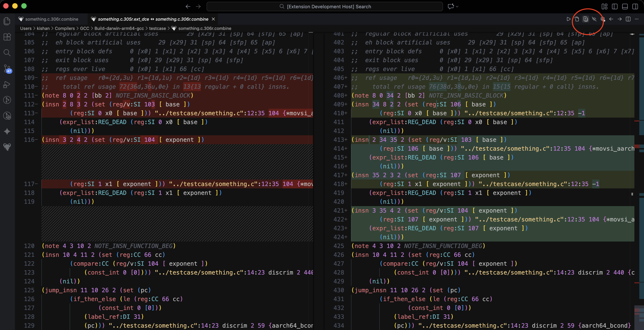Go to the previous change arrow
This screenshot has width=644, height=330.
611,19
